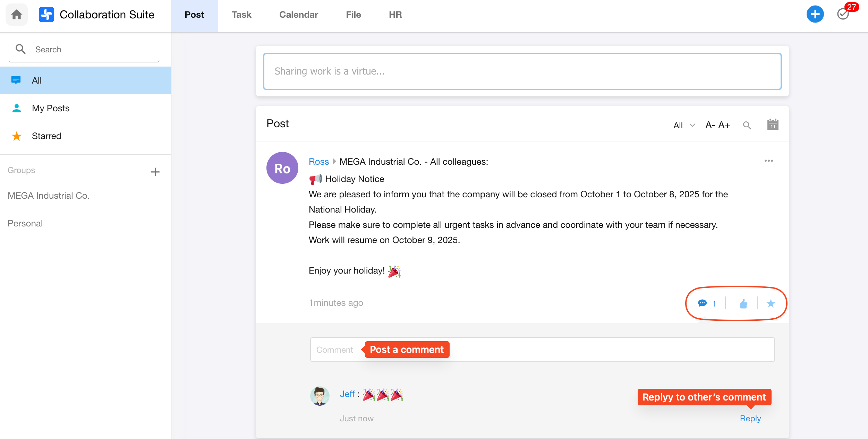Click the home icon
The height and width of the screenshot is (439, 868).
[x=16, y=15]
